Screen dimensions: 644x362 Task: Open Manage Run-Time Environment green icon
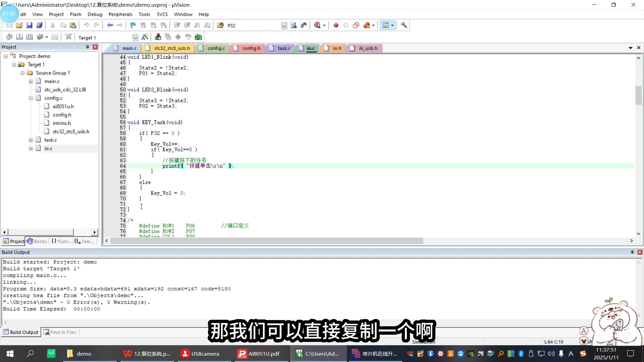(x=198, y=37)
